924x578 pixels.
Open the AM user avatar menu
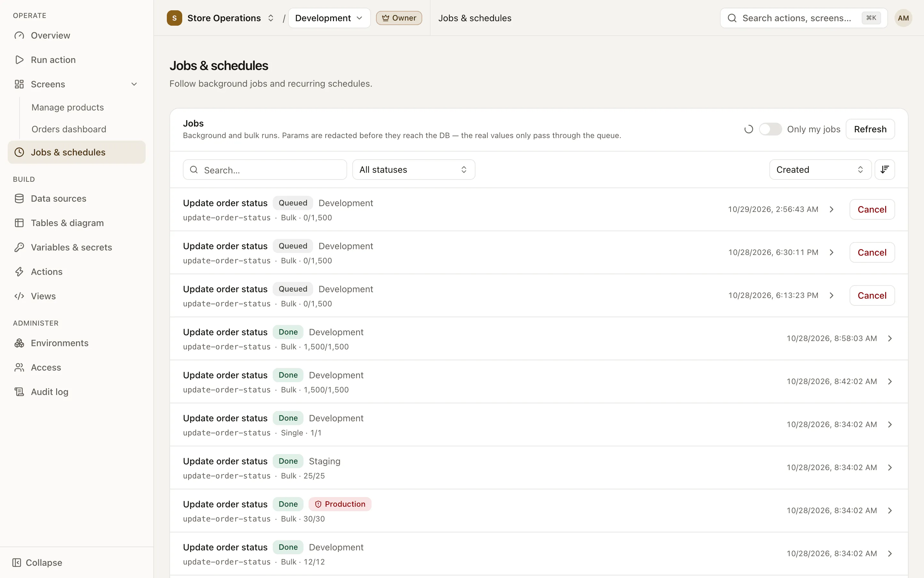pos(903,18)
